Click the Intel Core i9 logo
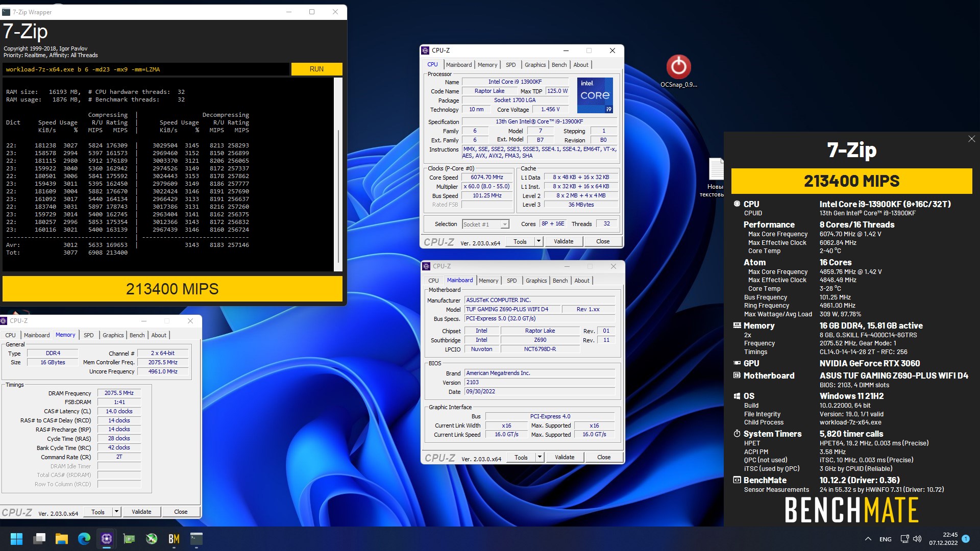Screen dimensions: 980x551 click(x=595, y=95)
